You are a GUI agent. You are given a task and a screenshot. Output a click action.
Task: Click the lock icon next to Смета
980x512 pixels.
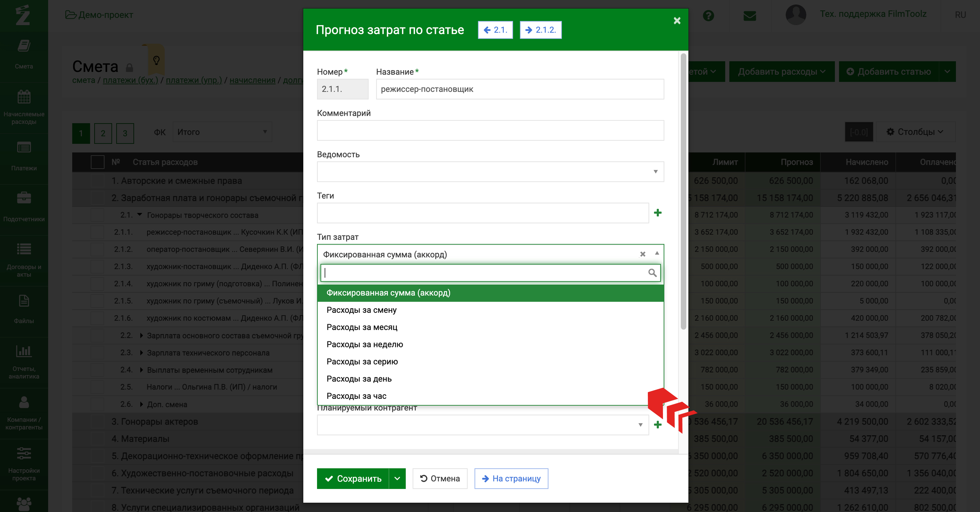[129, 68]
